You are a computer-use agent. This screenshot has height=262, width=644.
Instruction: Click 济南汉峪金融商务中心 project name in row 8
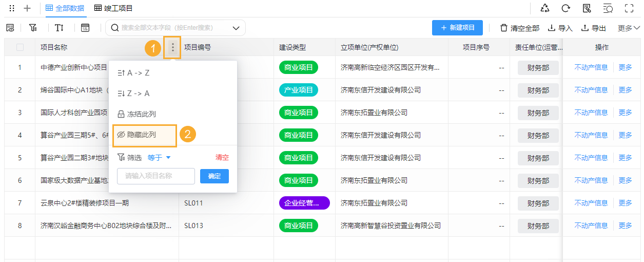(106, 226)
